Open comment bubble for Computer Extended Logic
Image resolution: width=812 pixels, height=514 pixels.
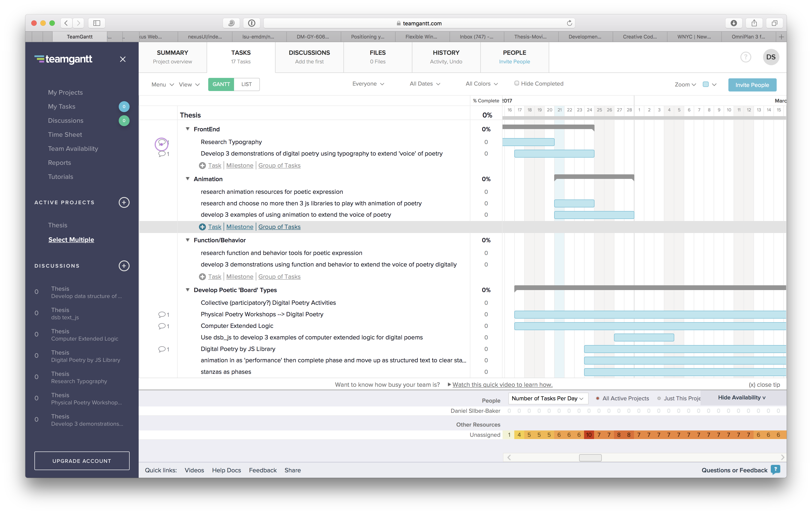(x=164, y=326)
